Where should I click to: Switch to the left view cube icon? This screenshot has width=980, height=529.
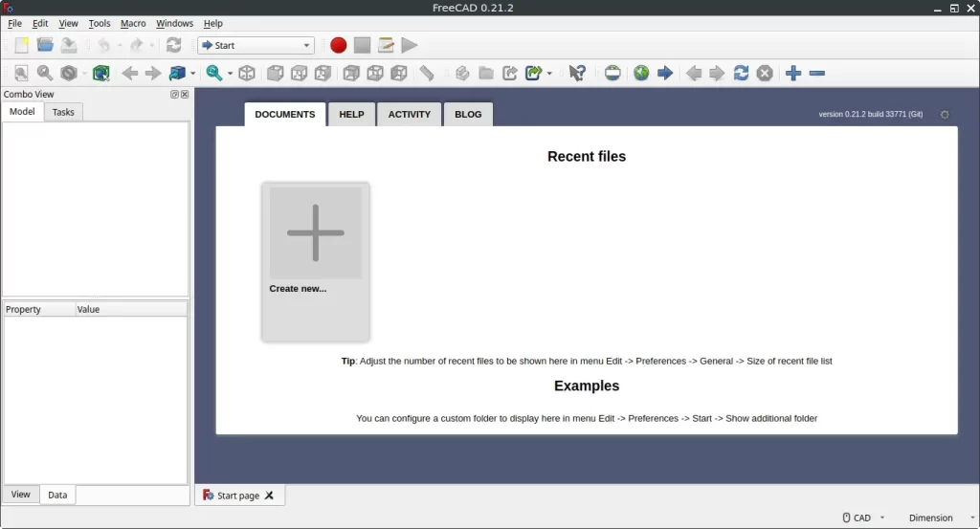pyautogui.click(x=399, y=73)
